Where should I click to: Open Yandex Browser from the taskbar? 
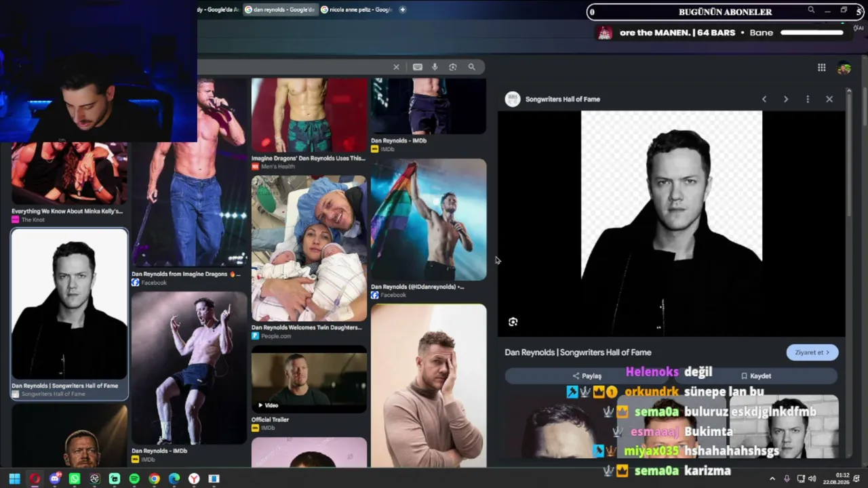[x=194, y=479]
